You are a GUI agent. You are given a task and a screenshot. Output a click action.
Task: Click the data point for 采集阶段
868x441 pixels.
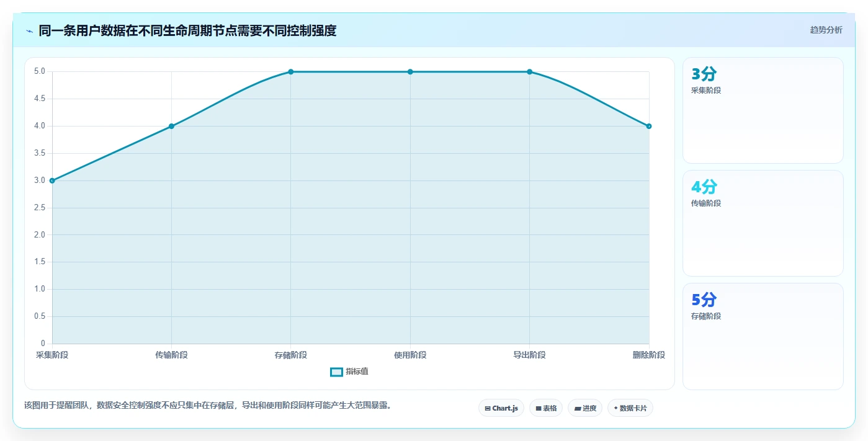coord(52,180)
